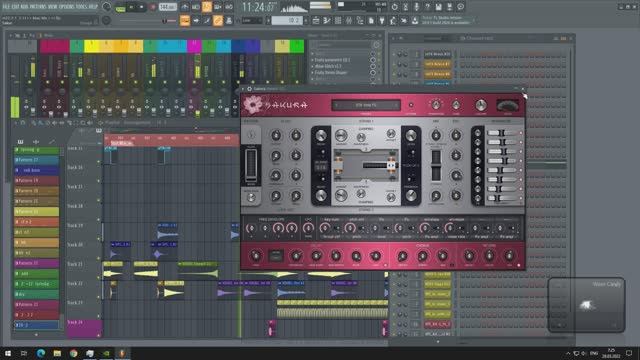Open Windows Start menu
640x360 pixels.
point(8,353)
